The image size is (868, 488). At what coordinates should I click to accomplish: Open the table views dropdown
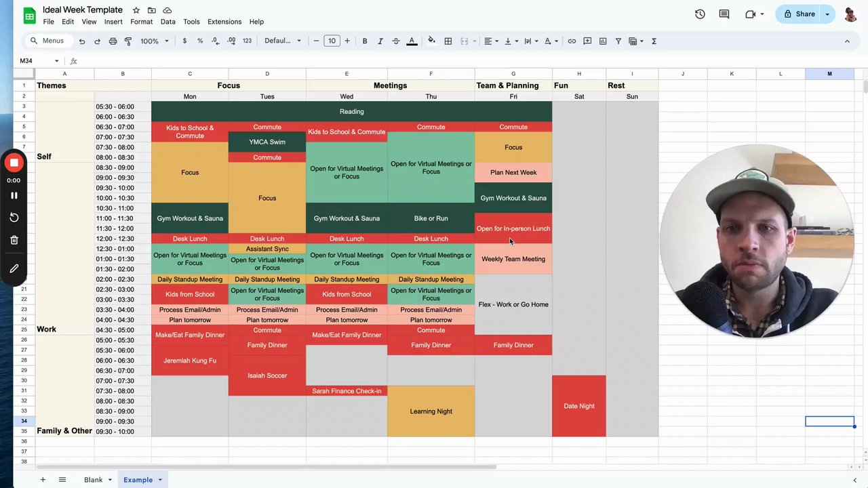click(x=636, y=41)
